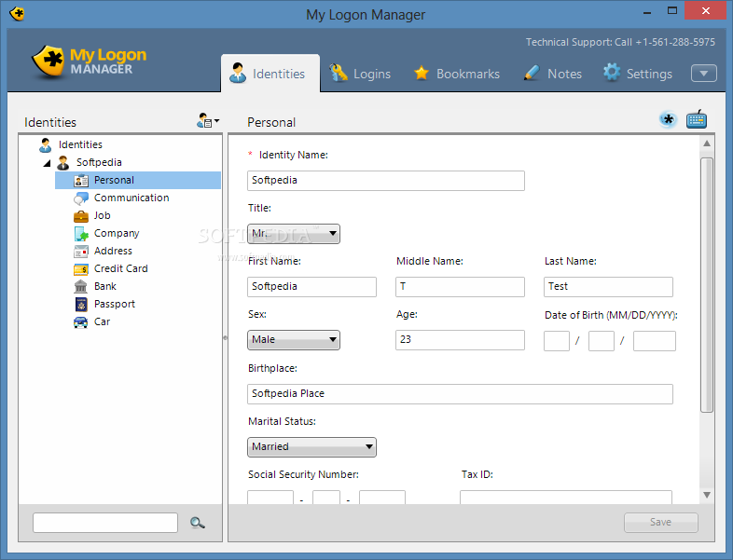Click the birth year field
Screen dimensions: 733x560
coord(655,341)
